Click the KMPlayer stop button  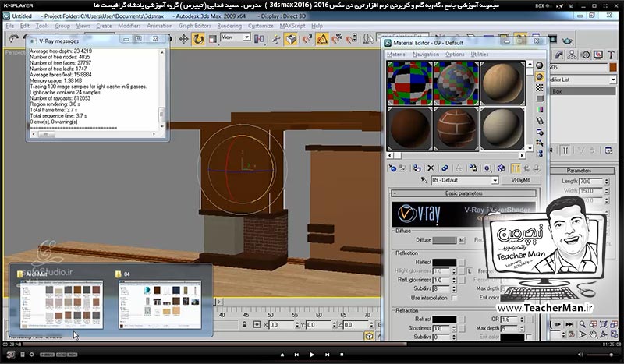tap(342, 355)
